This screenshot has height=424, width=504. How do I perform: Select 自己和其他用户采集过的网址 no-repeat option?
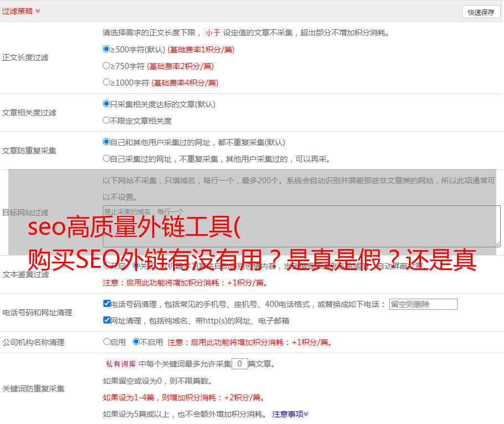(x=107, y=142)
